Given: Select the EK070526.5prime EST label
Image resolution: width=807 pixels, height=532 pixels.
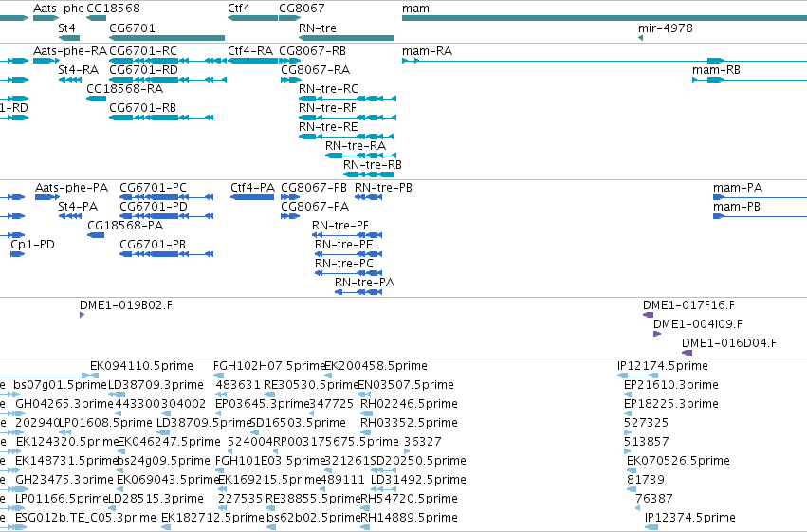Looking at the screenshot, I should (678, 461).
